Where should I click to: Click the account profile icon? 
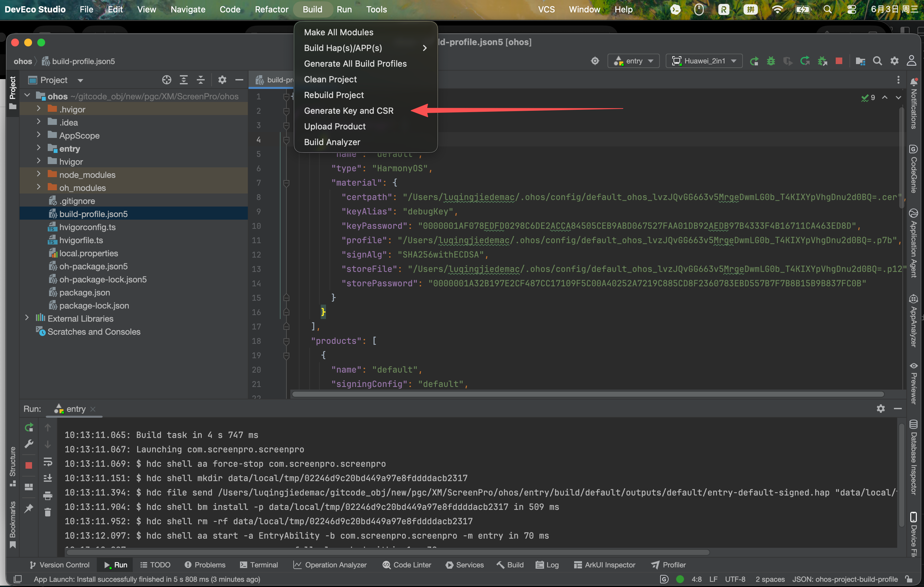point(911,60)
